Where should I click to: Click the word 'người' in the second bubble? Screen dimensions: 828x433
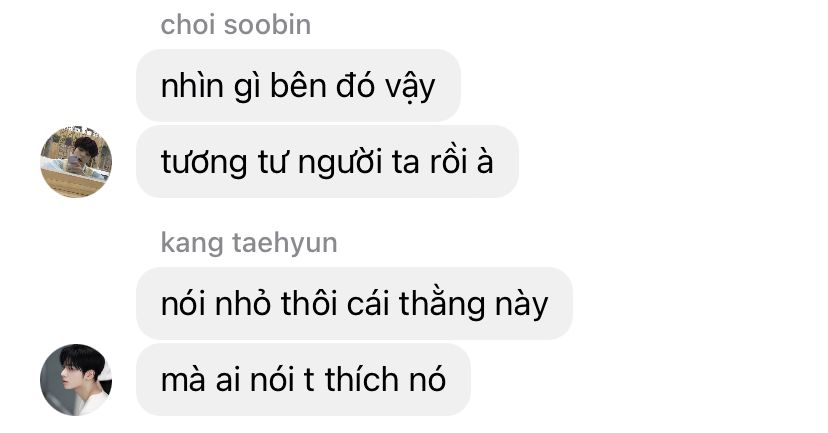pos(340,163)
